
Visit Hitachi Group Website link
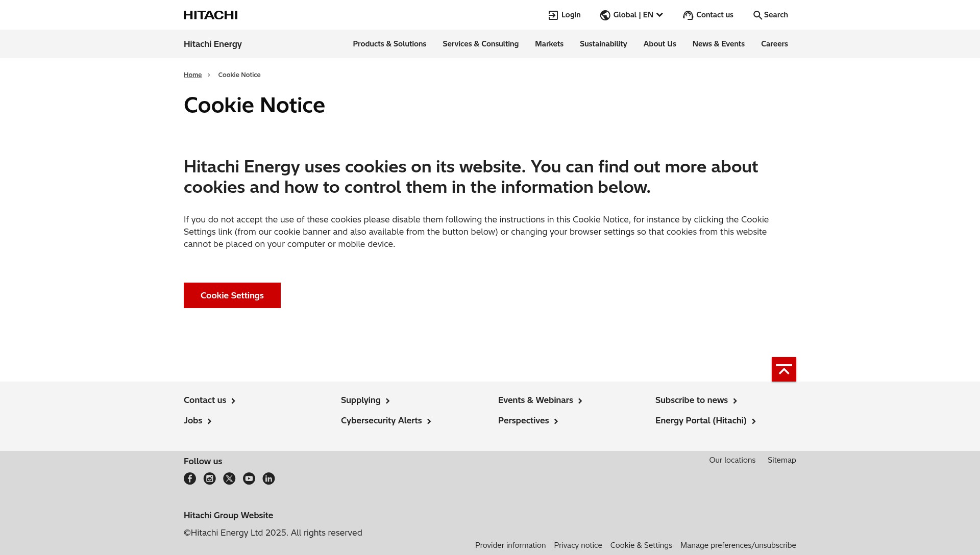pyautogui.click(x=228, y=516)
